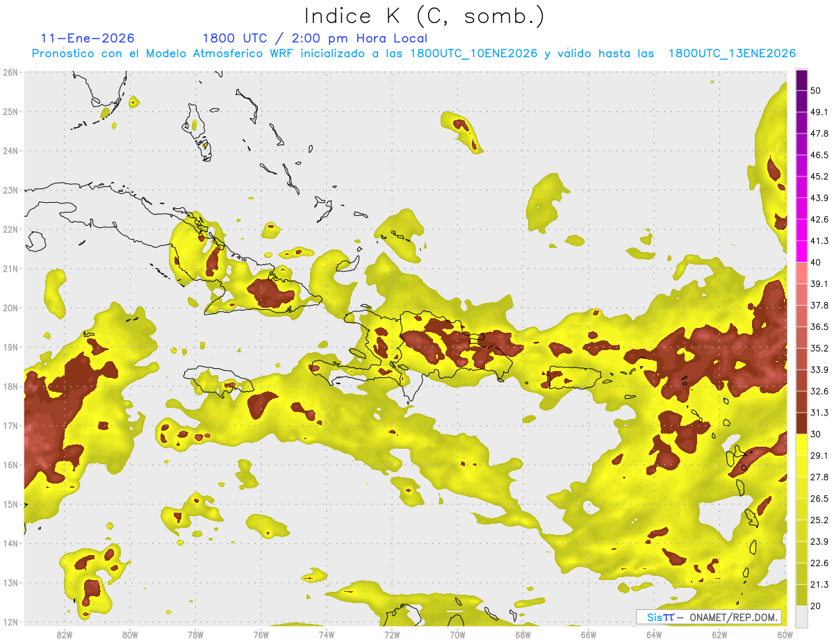Click the color scale value 30
834x644 pixels.
pos(816,434)
